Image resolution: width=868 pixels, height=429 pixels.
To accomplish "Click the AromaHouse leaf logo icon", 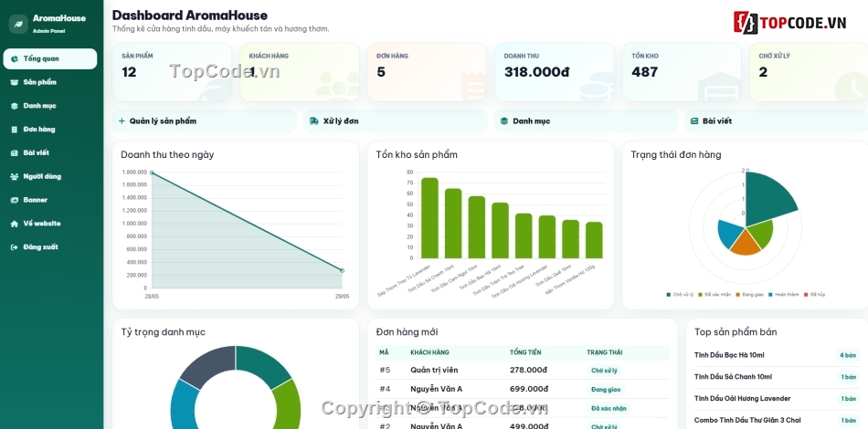I will 18,24.
